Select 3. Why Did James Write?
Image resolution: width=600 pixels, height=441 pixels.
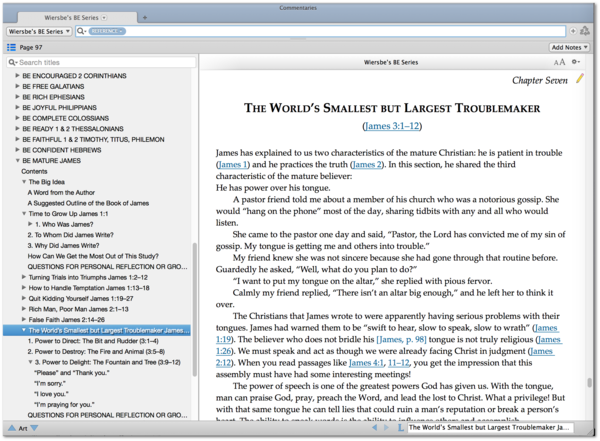coord(64,246)
